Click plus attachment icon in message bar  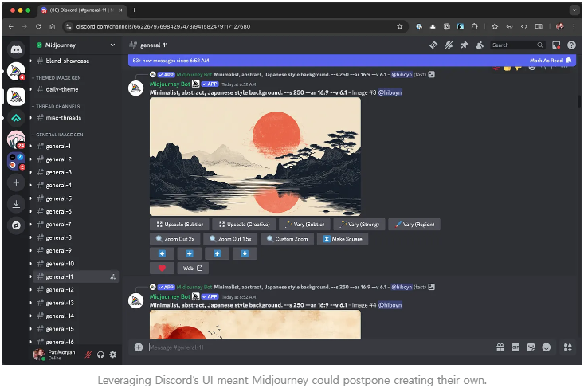click(139, 347)
